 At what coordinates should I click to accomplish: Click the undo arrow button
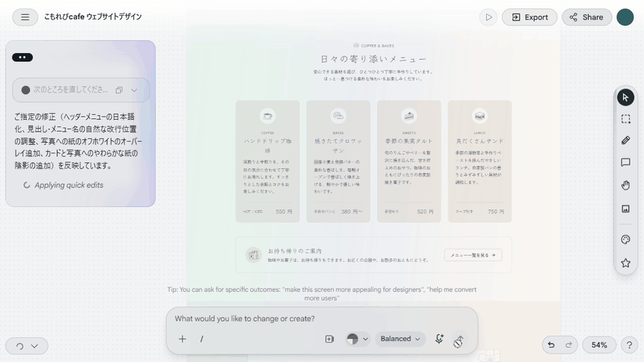[x=551, y=346]
